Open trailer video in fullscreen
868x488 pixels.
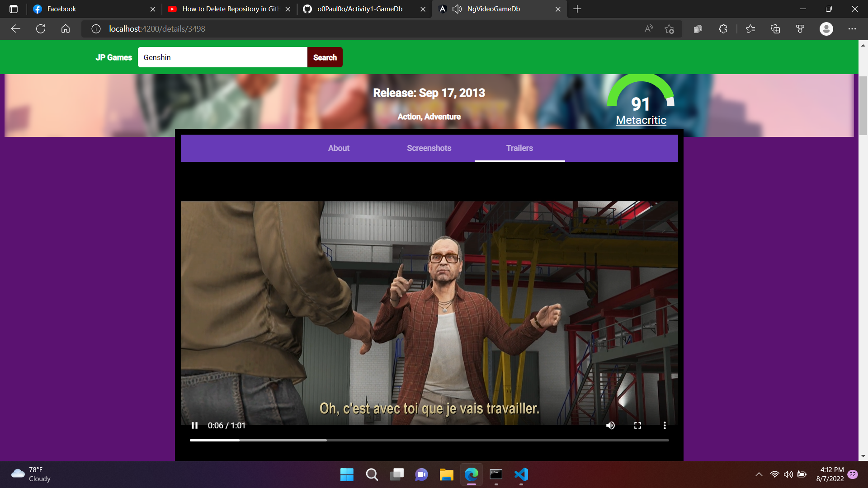tap(637, 425)
